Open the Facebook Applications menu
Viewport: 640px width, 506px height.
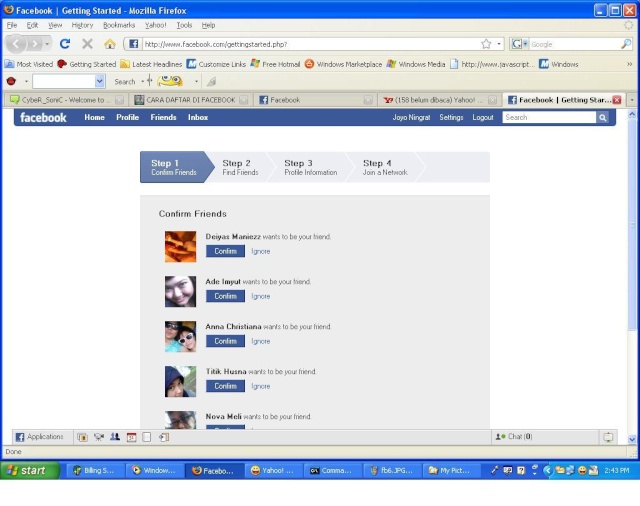click(x=40, y=437)
